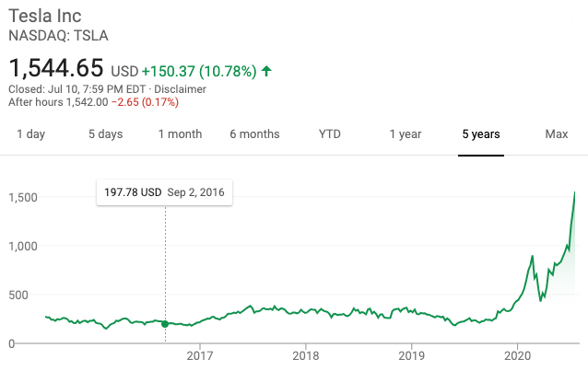
Task: Click the 2017 x-axis label
Action: (x=200, y=355)
